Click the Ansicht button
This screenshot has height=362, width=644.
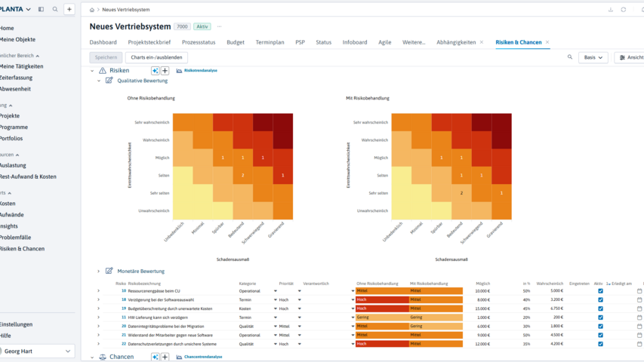click(x=629, y=57)
